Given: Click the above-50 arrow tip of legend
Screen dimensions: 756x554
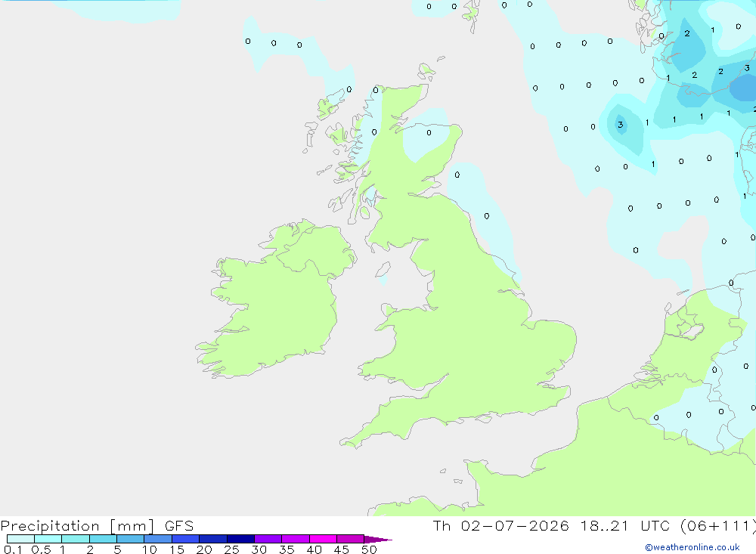Looking at the screenshot, I should tap(377, 540).
